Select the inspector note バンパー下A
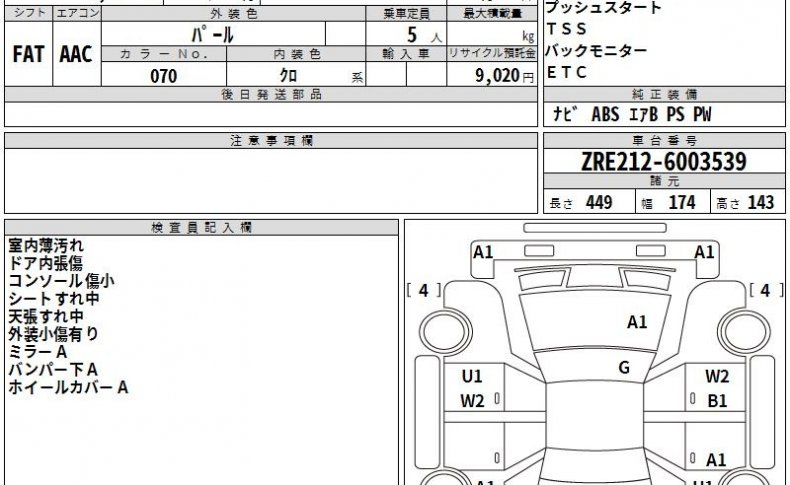The image size is (790, 485). coord(53,369)
